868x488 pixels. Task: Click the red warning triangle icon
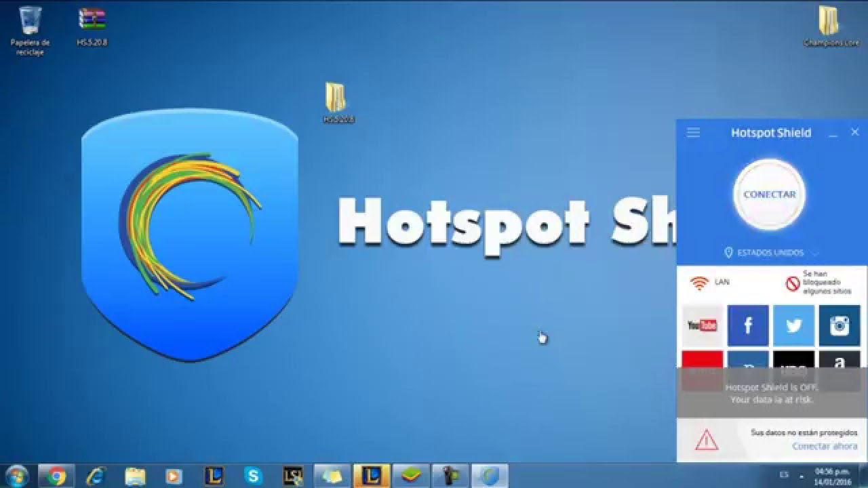[x=707, y=441]
